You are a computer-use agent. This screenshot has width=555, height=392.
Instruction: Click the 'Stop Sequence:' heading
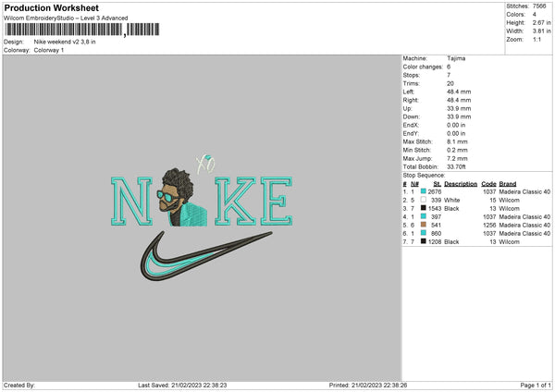point(424,176)
